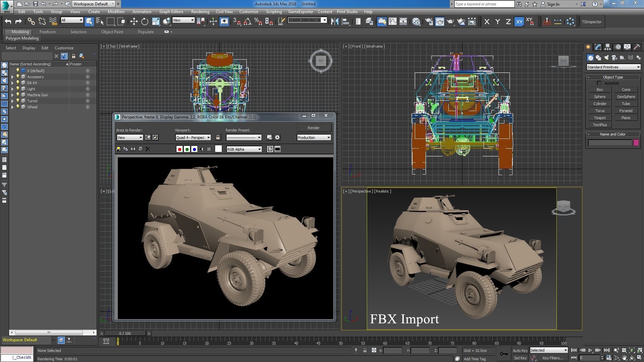This screenshot has height=362, width=644.
Task: Open the Render Setup teapot icon
Action: [429, 22]
